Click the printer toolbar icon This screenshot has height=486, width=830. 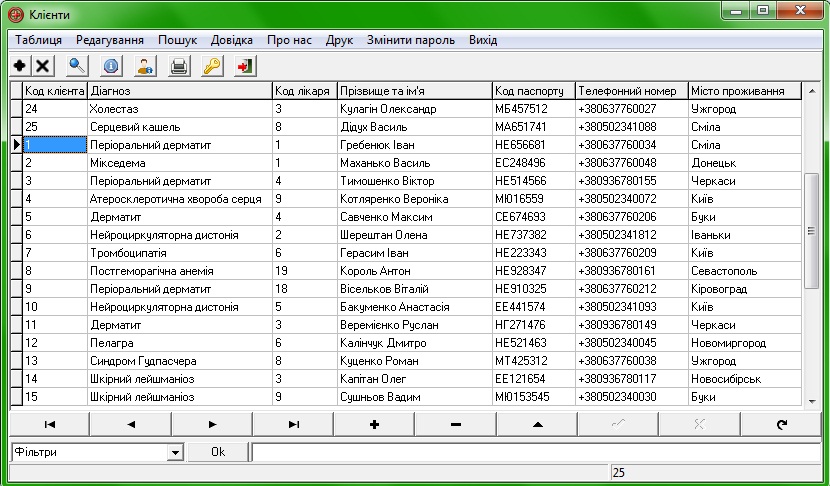pos(179,66)
